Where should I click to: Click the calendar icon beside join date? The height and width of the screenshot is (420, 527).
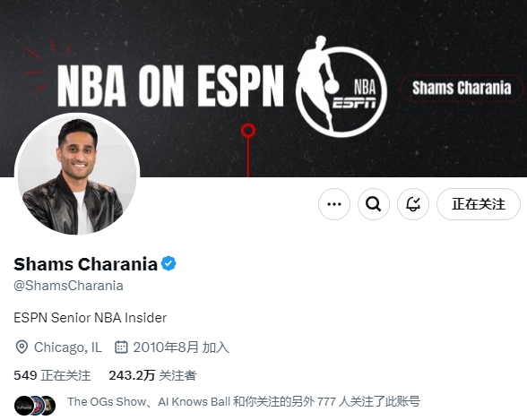coord(121,347)
